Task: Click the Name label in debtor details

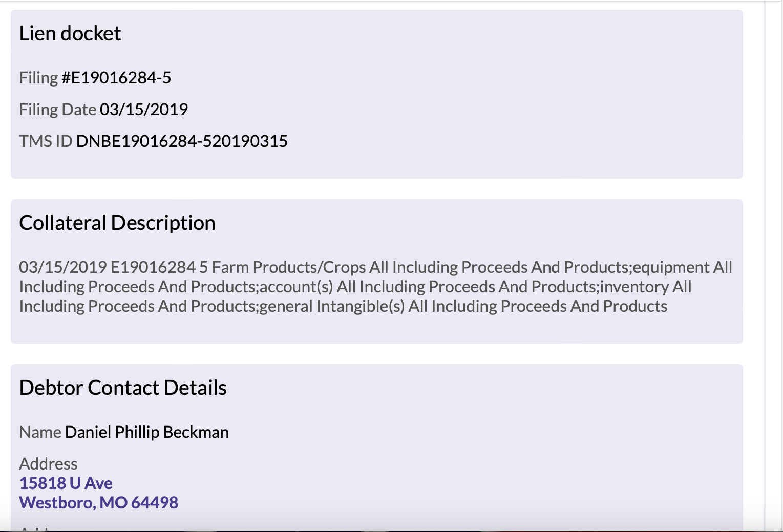Action: coord(40,432)
